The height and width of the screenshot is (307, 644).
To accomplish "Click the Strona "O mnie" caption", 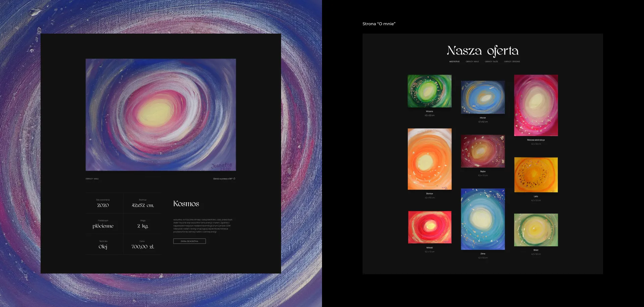I will coord(379,24).
